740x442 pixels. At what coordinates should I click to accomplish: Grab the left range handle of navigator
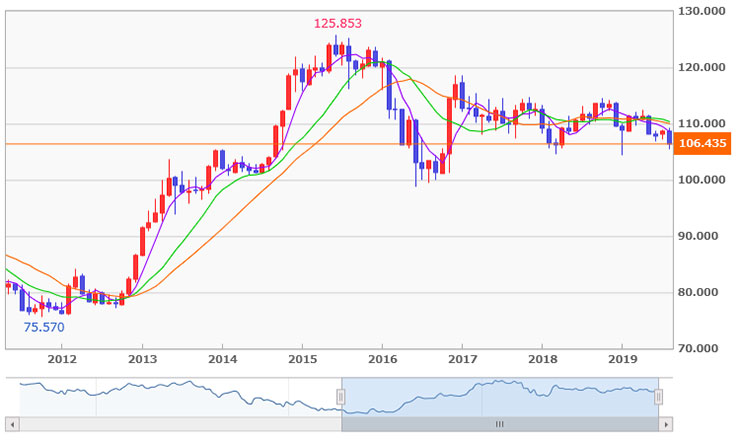(x=341, y=397)
